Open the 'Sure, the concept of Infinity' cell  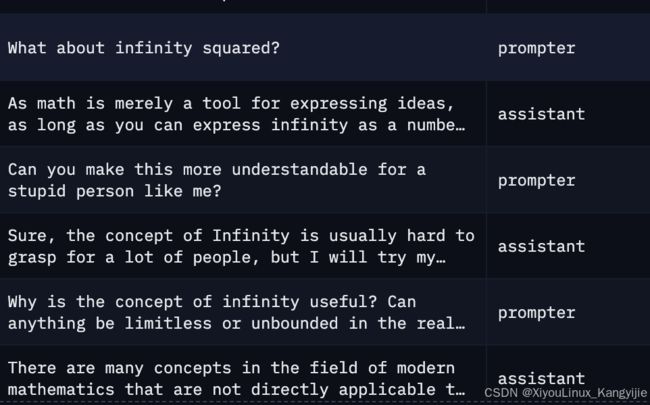point(243,246)
